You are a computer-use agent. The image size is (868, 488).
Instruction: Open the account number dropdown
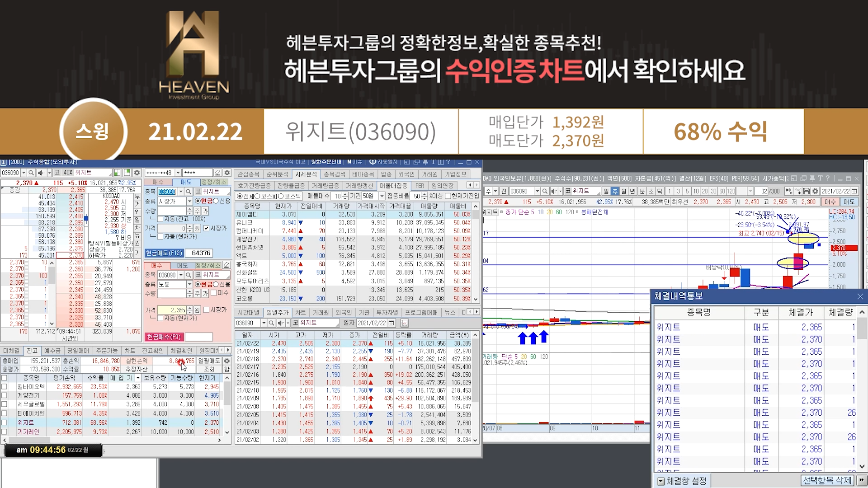click(178, 173)
